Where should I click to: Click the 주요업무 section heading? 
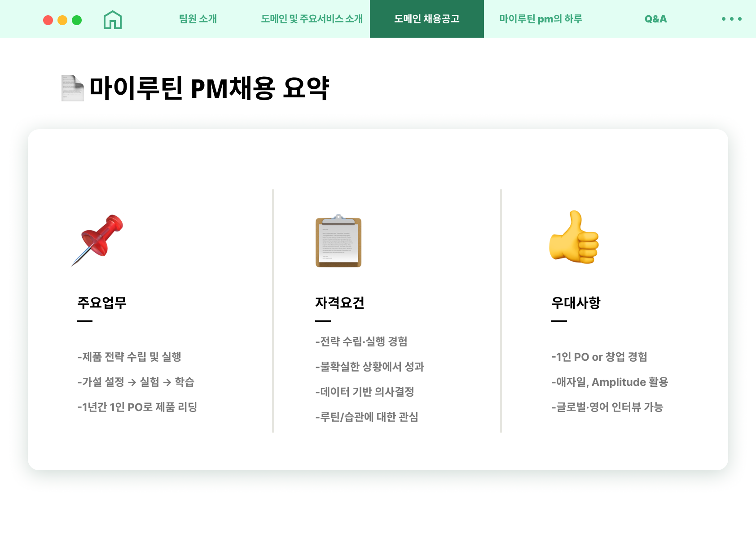tap(102, 303)
